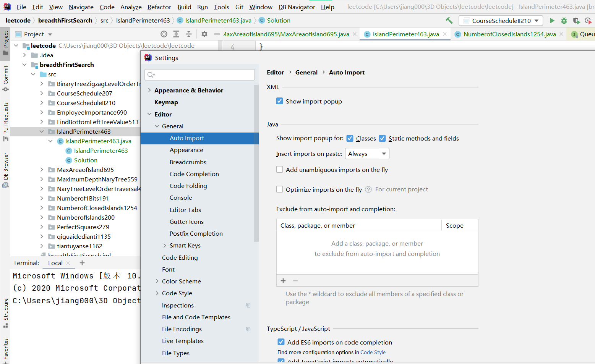Select Editor Tabs settings page
This screenshot has width=595, height=364.
185,210
